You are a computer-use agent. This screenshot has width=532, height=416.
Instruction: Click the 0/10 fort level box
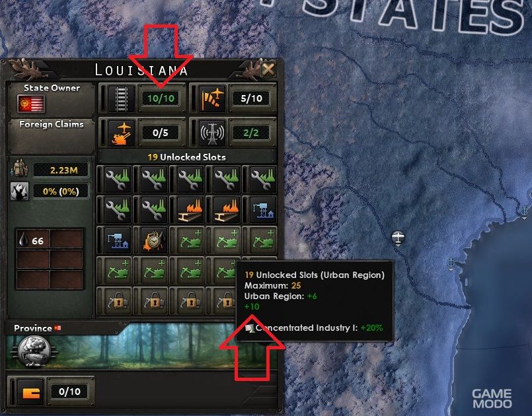[x=69, y=392]
